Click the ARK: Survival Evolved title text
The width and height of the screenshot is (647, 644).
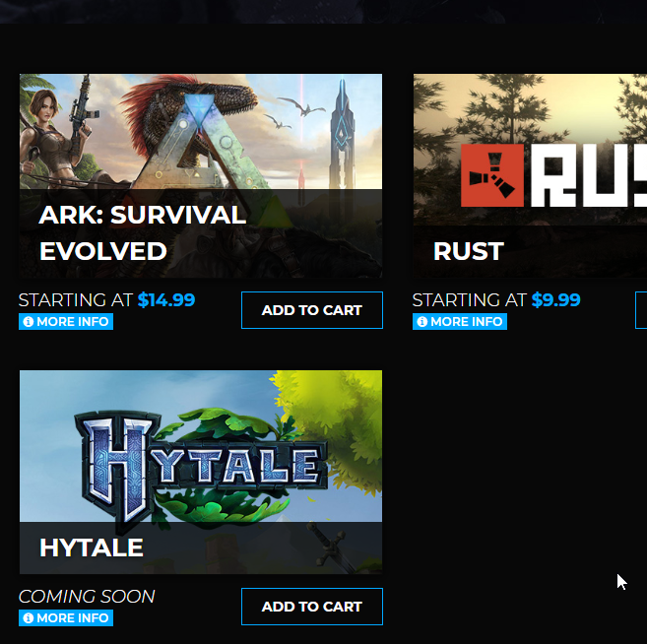tap(143, 232)
